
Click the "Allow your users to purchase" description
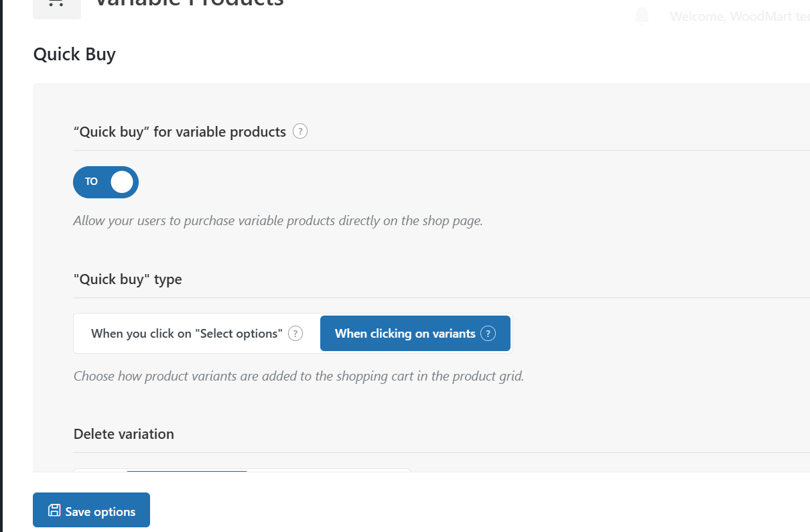point(278,220)
